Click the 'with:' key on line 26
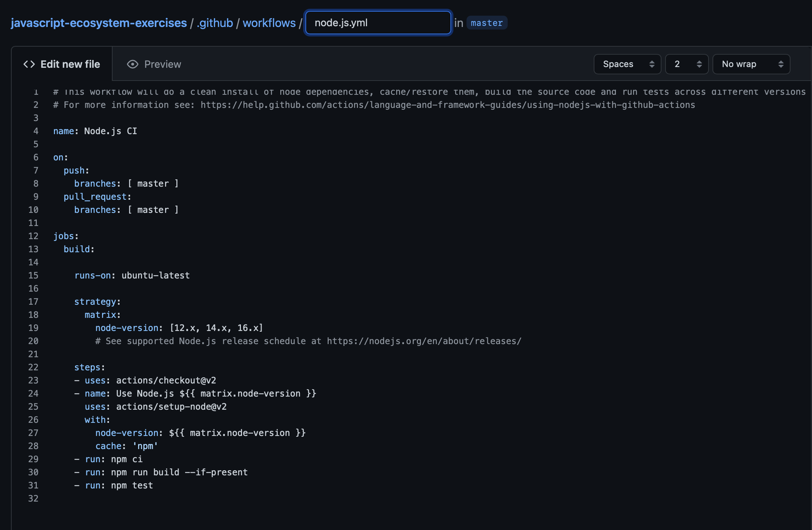 point(97,420)
